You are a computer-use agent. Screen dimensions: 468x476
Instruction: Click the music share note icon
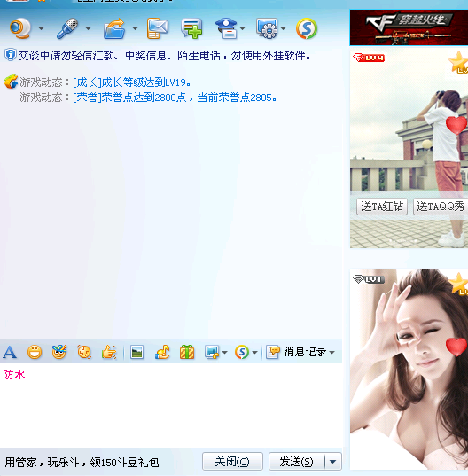(x=162, y=352)
